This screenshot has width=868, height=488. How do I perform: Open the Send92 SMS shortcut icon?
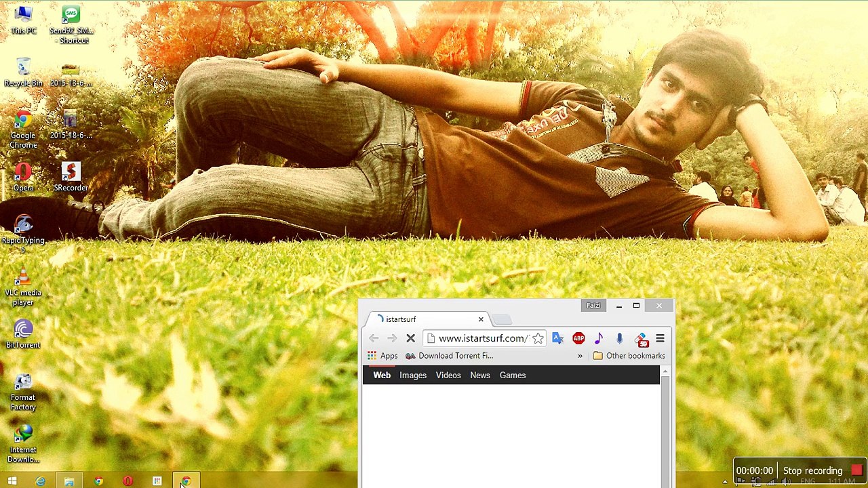point(71,25)
